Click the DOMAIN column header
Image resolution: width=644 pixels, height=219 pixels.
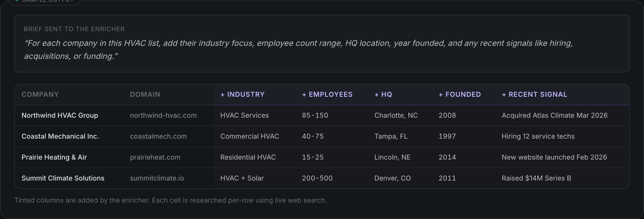click(x=145, y=95)
